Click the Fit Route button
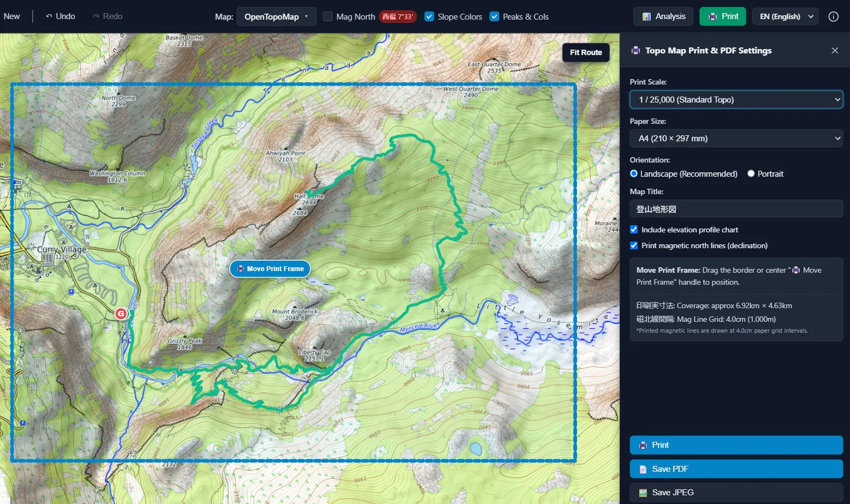This screenshot has height=504, width=850. [x=586, y=52]
